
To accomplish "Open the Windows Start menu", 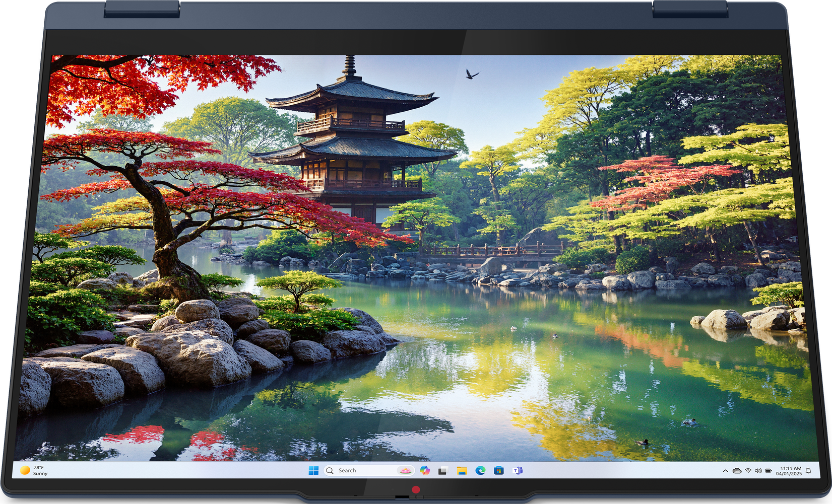I will tap(313, 470).
